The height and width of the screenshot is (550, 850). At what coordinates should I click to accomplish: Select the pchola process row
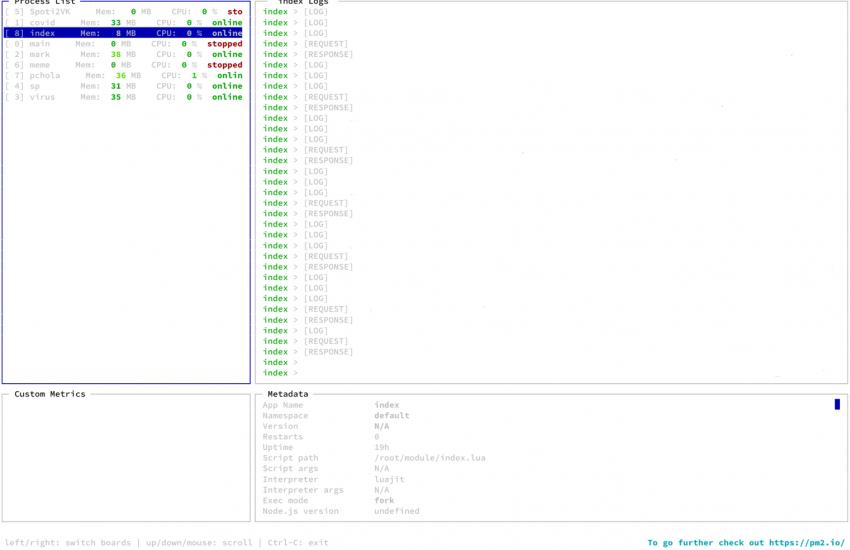123,76
